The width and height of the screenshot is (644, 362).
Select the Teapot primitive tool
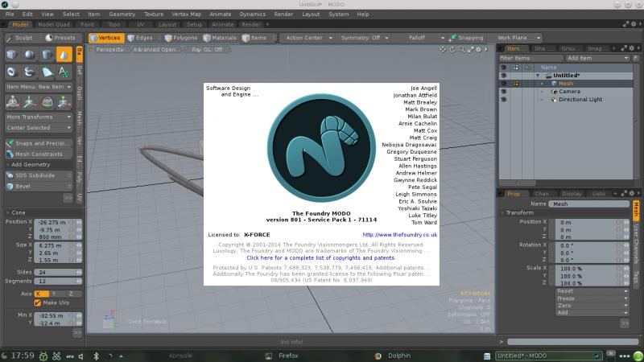pos(30,72)
